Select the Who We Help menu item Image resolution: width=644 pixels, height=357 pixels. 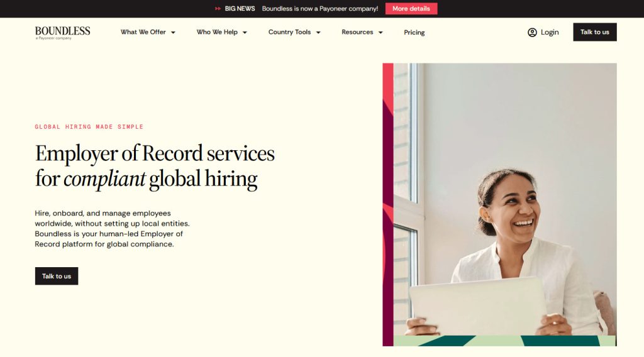tap(217, 32)
